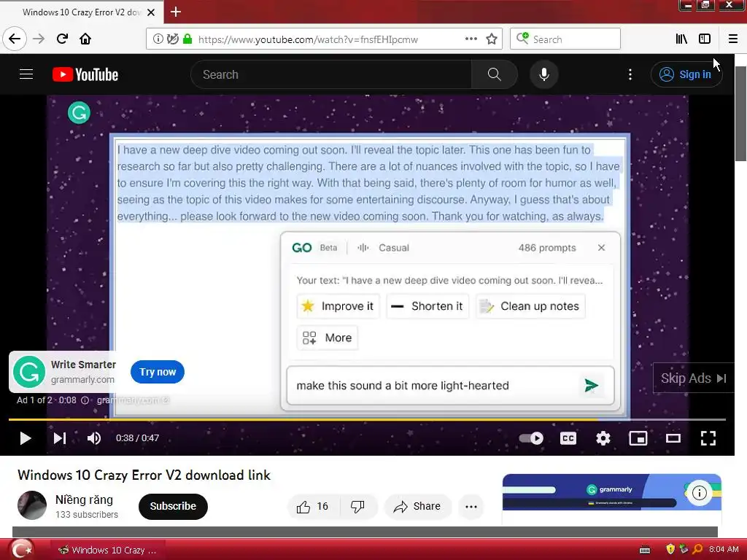Focus the Firefox search box
The height and width of the screenshot is (560, 747).
pyautogui.click(x=565, y=39)
